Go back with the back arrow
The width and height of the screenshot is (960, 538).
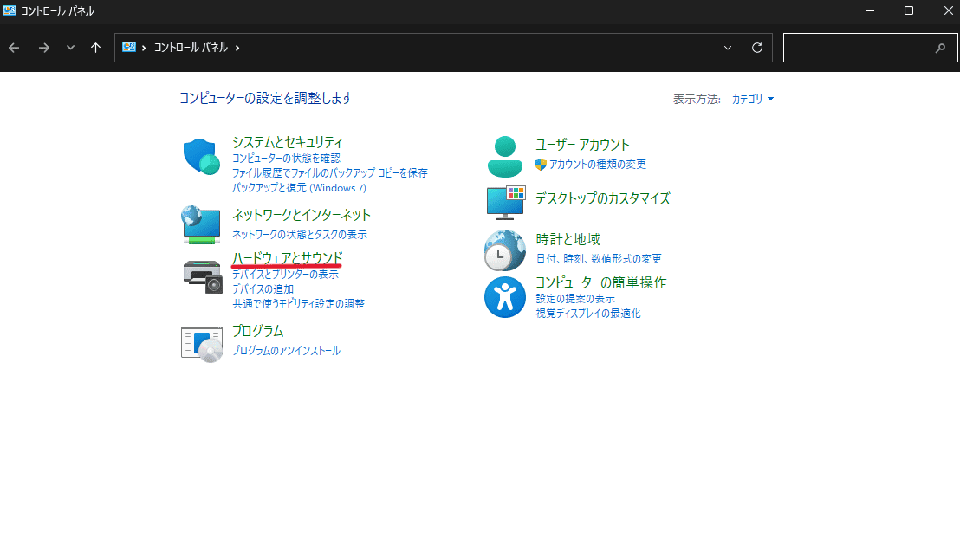tap(14, 48)
